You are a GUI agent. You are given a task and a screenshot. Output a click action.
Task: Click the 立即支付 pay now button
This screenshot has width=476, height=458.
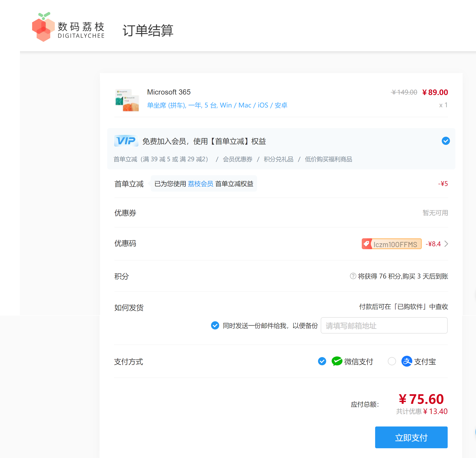(411, 437)
